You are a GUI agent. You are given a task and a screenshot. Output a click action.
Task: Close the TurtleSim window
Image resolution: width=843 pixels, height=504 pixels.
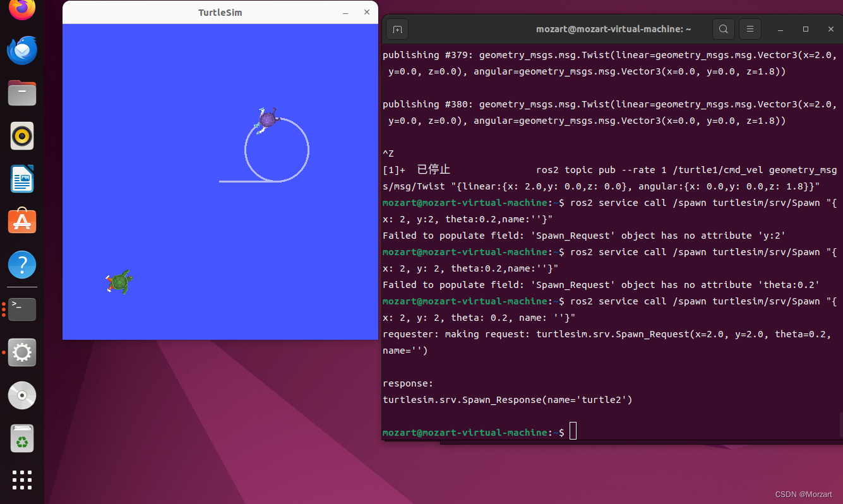367,13
